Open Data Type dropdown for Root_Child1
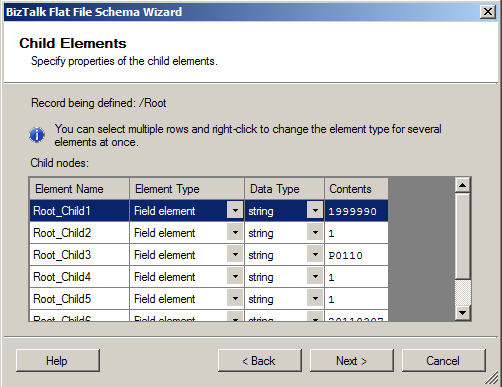Screen dimensions: 502x387 click(315, 211)
